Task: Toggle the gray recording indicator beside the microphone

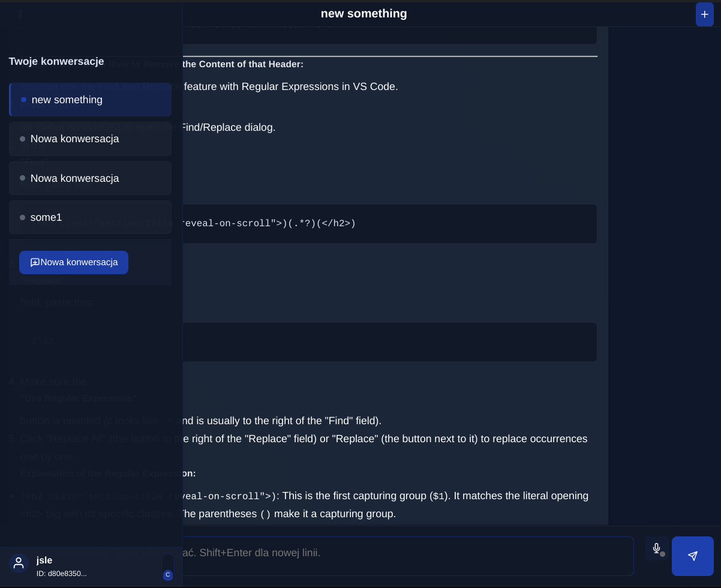Action: coord(663,554)
